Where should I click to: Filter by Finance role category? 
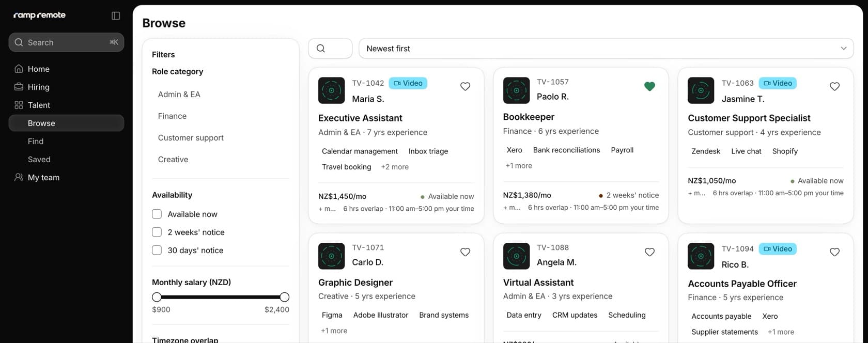pos(172,116)
